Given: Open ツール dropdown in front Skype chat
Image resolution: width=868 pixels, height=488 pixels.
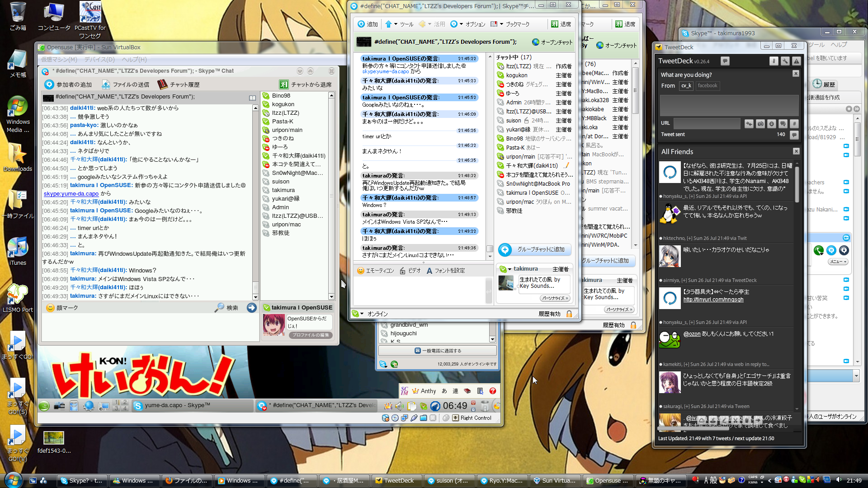Looking at the screenshot, I should pyautogui.click(x=399, y=24).
